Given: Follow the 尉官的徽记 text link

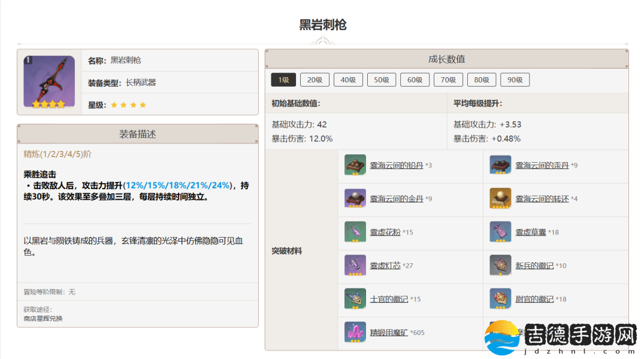Looking at the screenshot, I should [534, 299].
